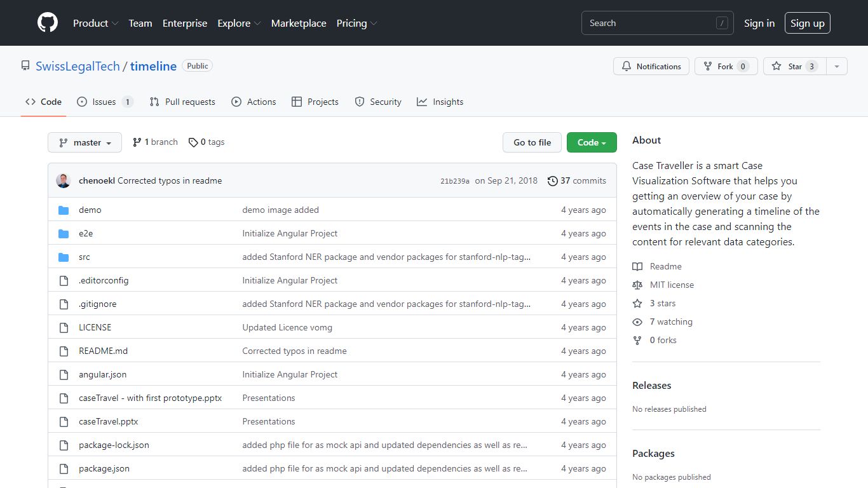868x488 pixels.
Task: Open the Pricing dropdown menu
Action: [x=356, y=23]
